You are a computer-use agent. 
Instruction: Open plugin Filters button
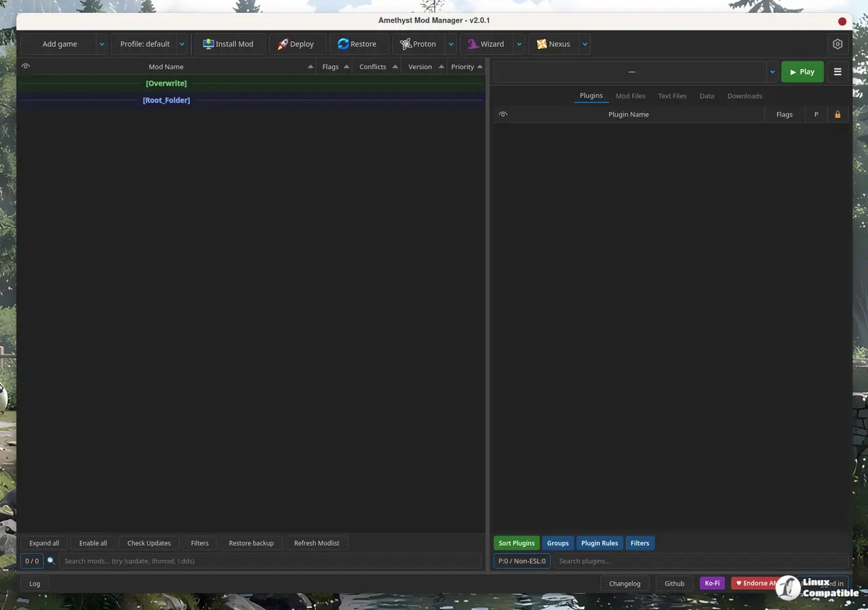[x=640, y=543]
